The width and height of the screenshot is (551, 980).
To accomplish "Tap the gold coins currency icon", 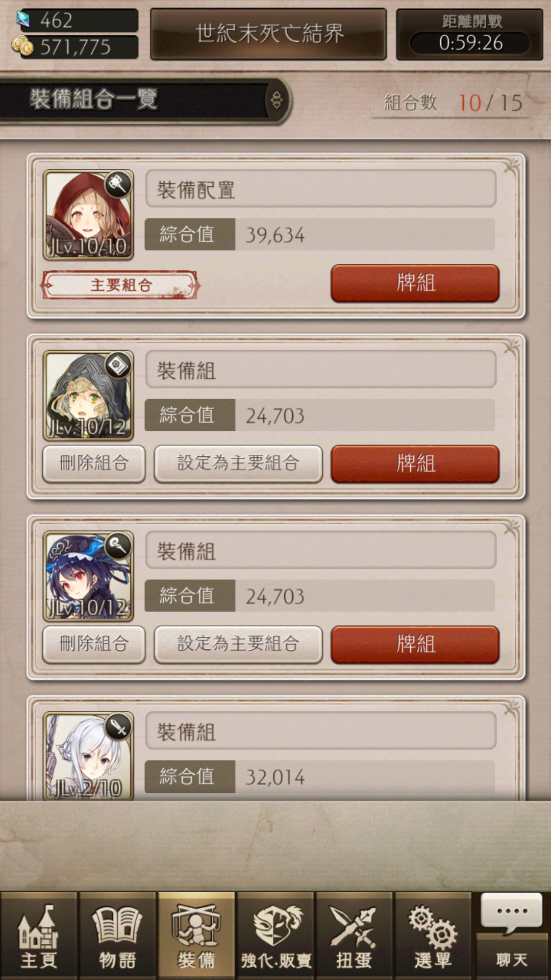I will pos(23,46).
